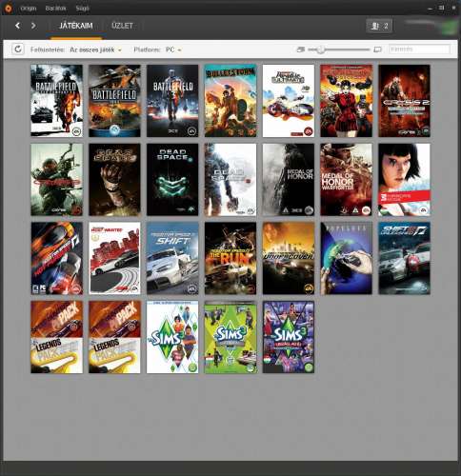Click the tile size slider handle

(x=321, y=50)
